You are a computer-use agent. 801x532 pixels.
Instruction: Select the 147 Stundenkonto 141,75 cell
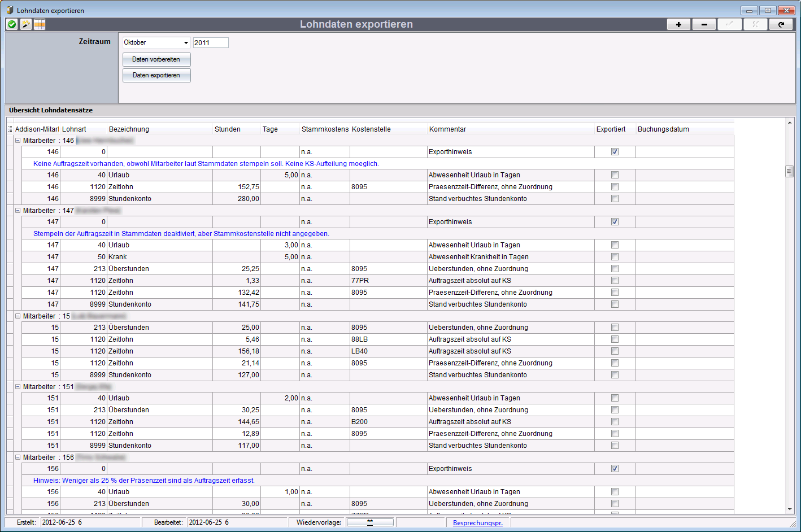[x=237, y=304]
